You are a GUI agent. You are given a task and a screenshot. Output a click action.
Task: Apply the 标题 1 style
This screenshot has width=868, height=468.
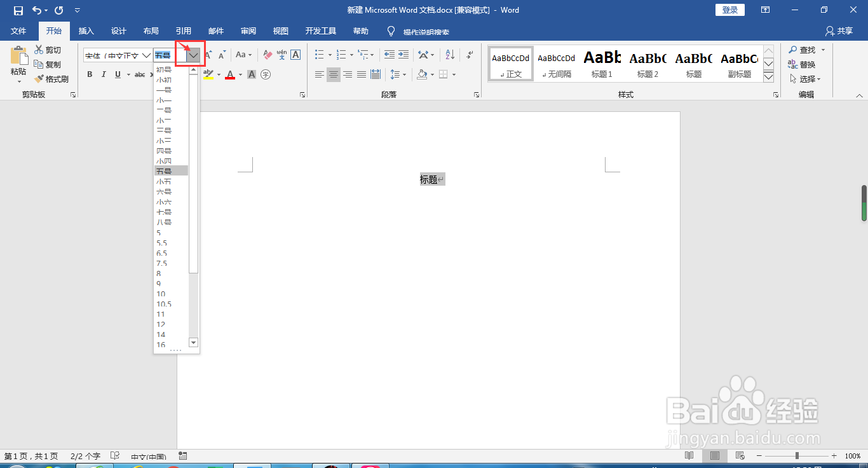pos(602,64)
